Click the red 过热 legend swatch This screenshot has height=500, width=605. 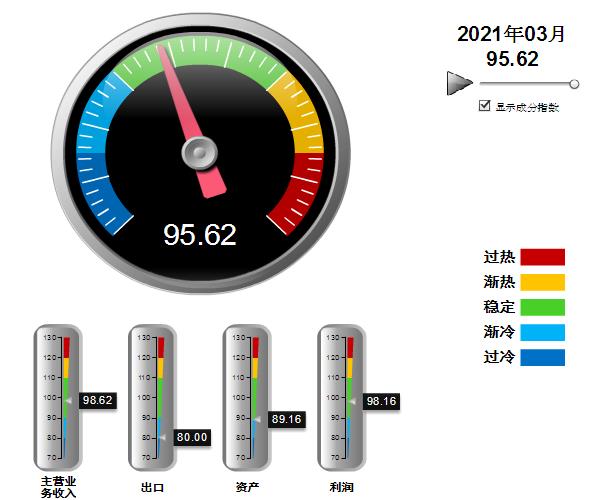pos(542,257)
